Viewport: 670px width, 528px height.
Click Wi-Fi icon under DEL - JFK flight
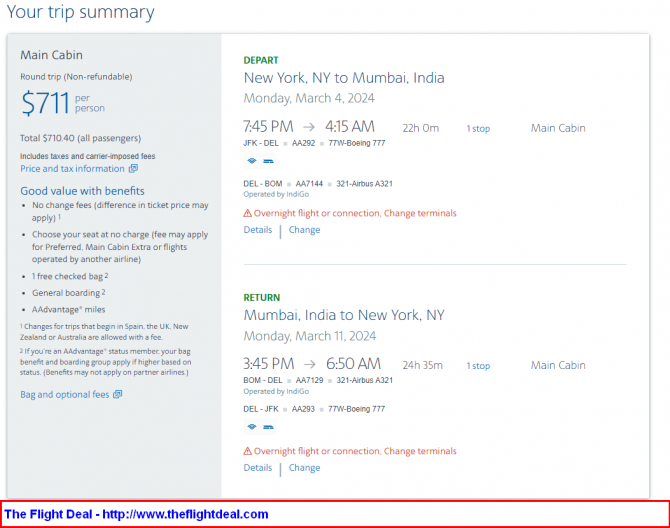pyautogui.click(x=252, y=426)
